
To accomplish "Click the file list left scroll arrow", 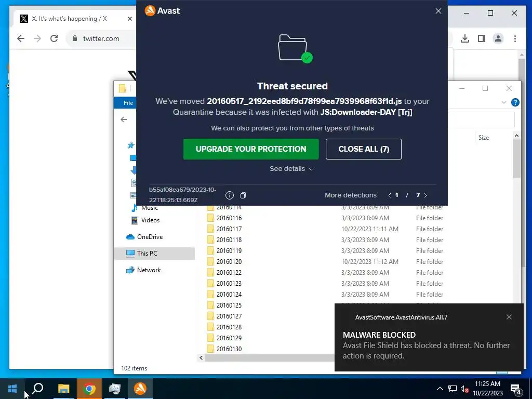I will click(201, 357).
